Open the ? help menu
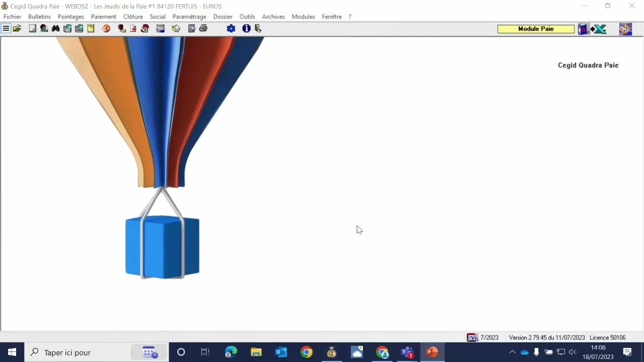Image resolution: width=644 pixels, height=362 pixels. tap(350, 17)
